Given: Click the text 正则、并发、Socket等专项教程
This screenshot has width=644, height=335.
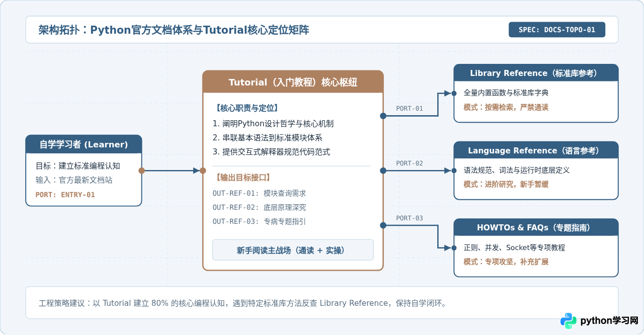Looking at the screenshot, I should tap(515, 248).
